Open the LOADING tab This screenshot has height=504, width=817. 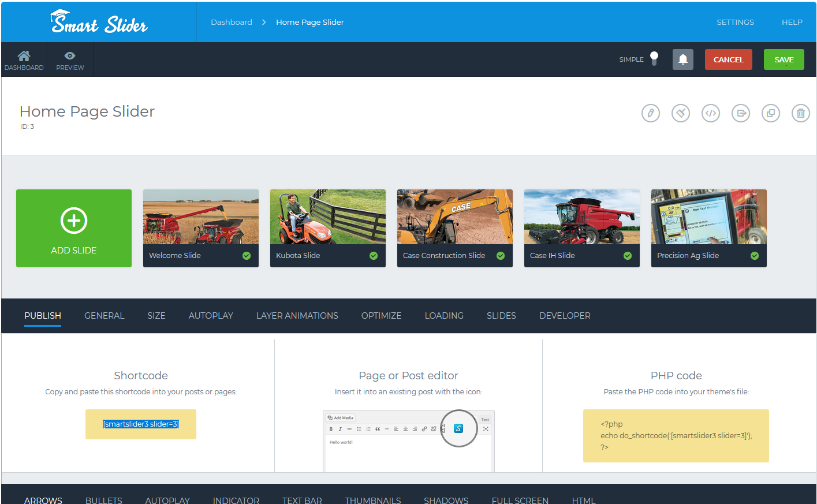(444, 316)
